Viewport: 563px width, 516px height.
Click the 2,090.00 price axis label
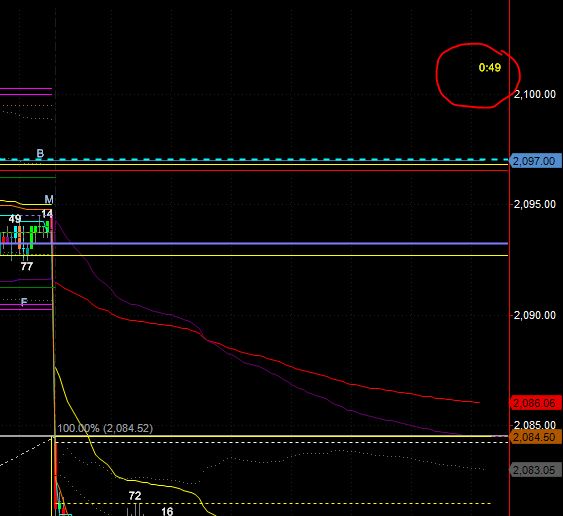pos(535,315)
